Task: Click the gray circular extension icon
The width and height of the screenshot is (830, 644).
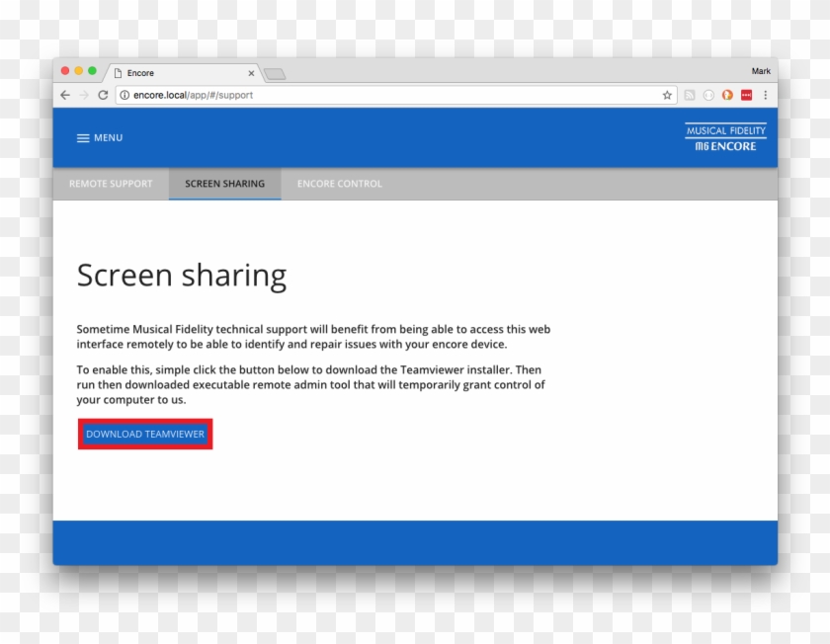Action: (x=708, y=96)
